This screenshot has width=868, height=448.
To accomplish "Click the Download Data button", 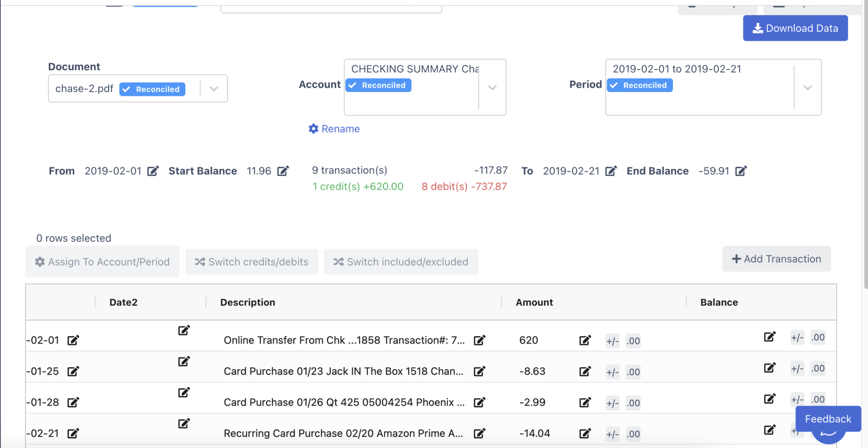I will tap(795, 28).
